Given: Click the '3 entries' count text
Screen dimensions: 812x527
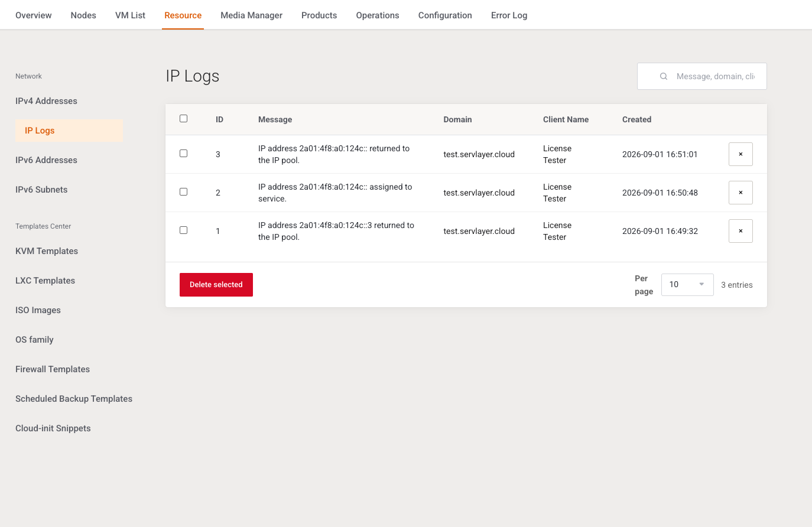Looking at the screenshot, I should 737,285.
